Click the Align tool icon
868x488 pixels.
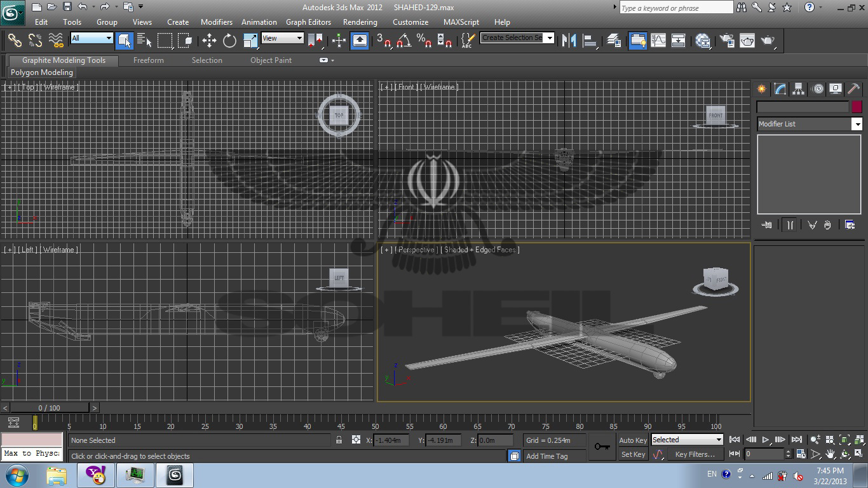[590, 41]
